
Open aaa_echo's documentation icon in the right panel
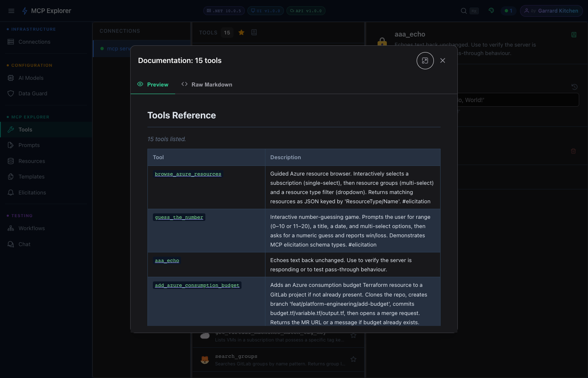[x=574, y=35]
